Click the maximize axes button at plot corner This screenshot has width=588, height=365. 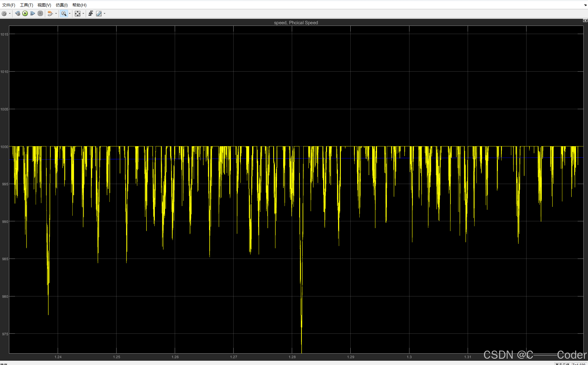(x=585, y=21)
